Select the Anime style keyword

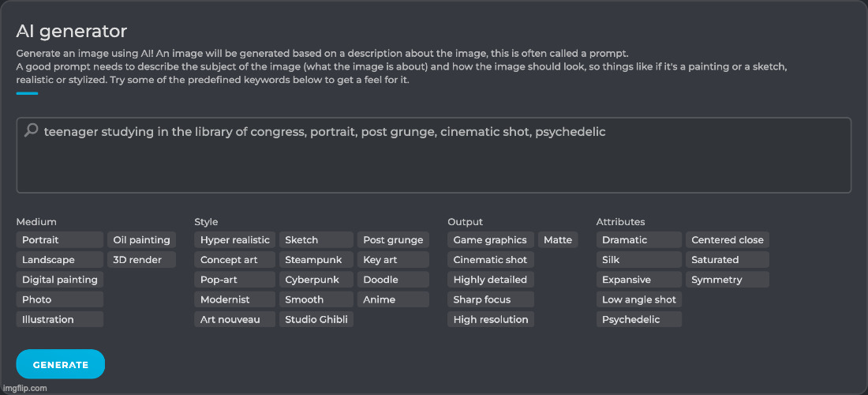(x=393, y=299)
